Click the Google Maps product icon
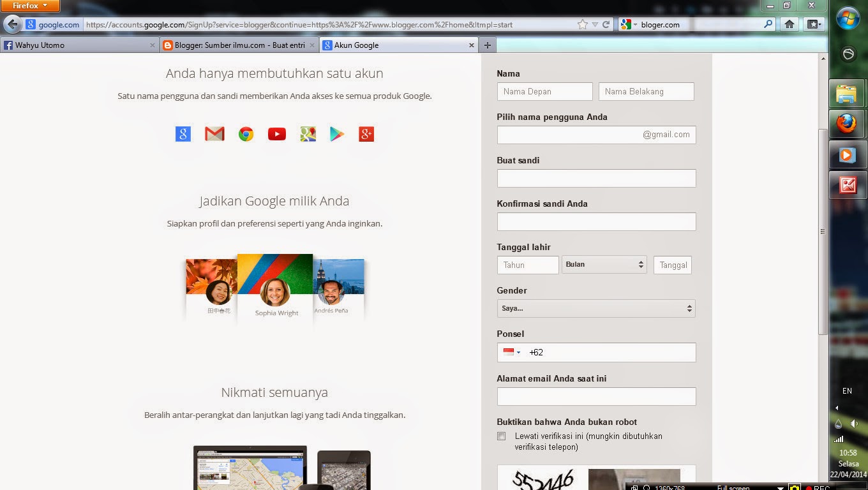Image resolution: width=868 pixels, height=490 pixels. click(308, 134)
